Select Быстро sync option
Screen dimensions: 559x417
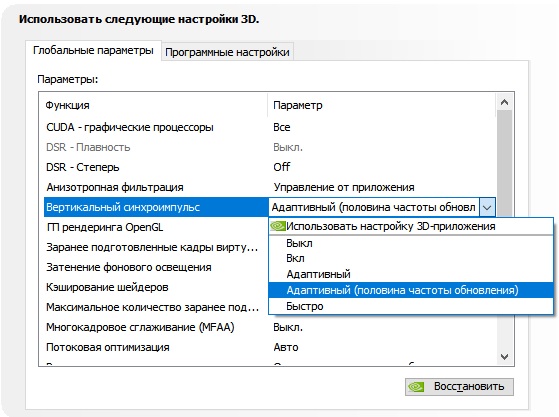tap(411, 306)
